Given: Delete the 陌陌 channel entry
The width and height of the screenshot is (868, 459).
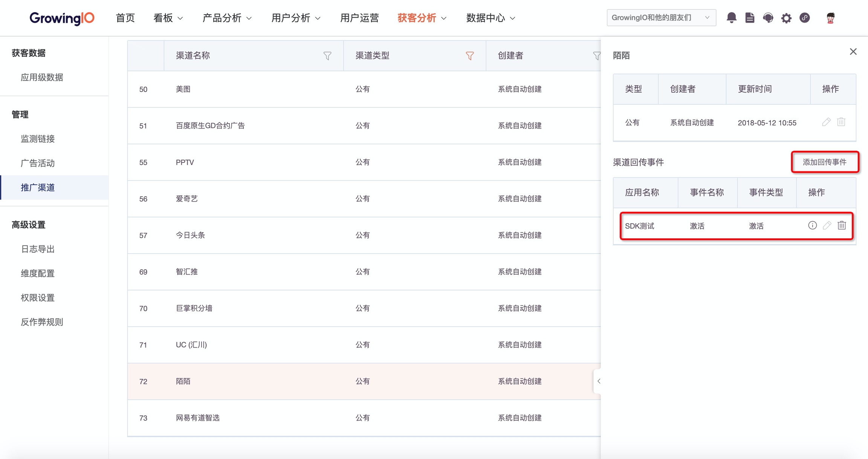Looking at the screenshot, I should point(841,122).
